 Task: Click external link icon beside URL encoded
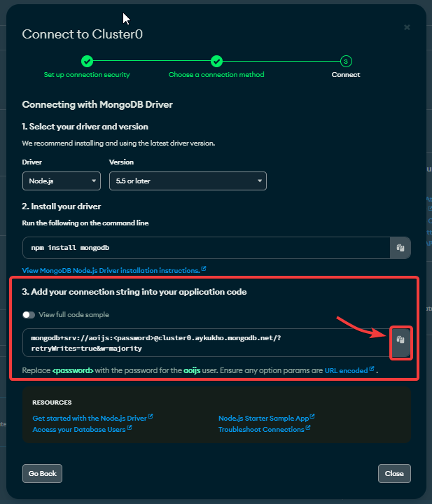click(x=372, y=369)
